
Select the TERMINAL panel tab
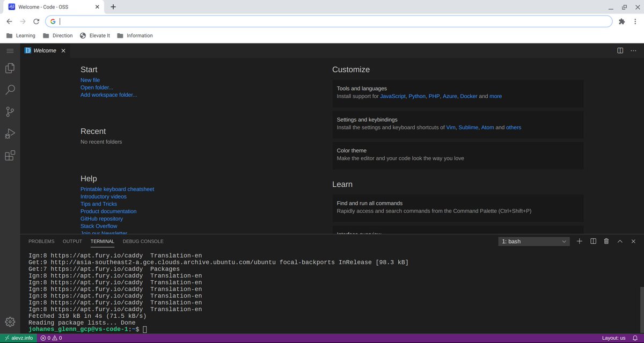103,242
